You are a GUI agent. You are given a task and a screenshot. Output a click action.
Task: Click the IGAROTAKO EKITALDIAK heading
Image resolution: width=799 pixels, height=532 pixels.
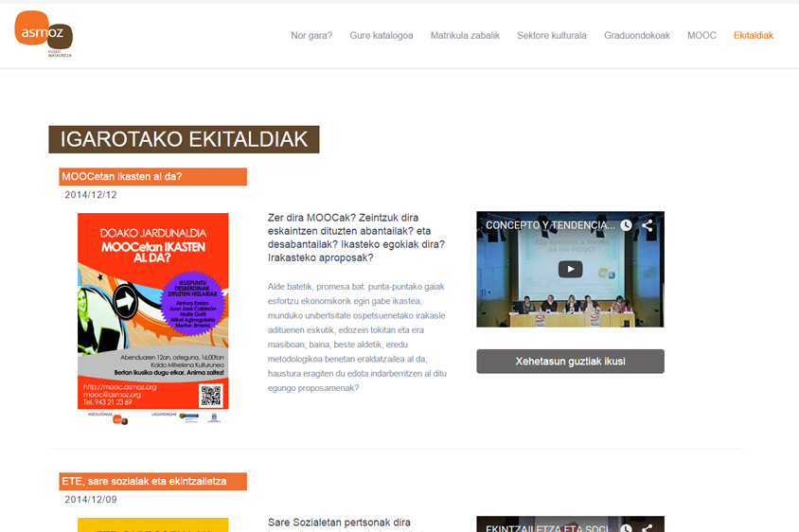pyautogui.click(x=184, y=139)
